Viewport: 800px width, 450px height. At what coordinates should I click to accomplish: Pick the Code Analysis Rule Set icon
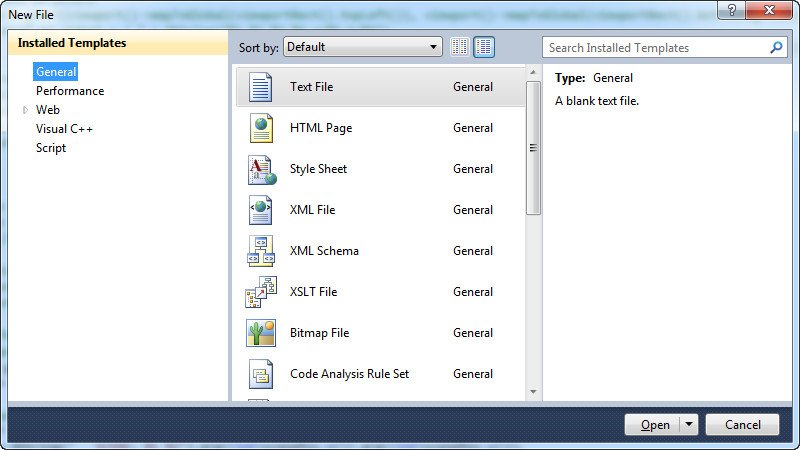[x=261, y=374]
